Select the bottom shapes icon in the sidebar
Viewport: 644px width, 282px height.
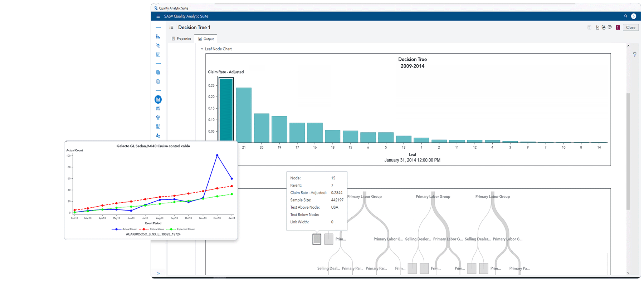[158, 135]
